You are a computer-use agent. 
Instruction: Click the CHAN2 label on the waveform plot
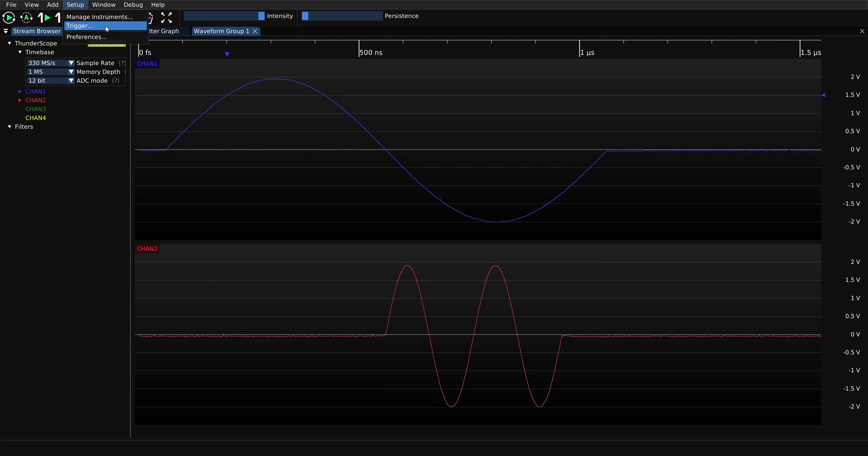pos(147,249)
